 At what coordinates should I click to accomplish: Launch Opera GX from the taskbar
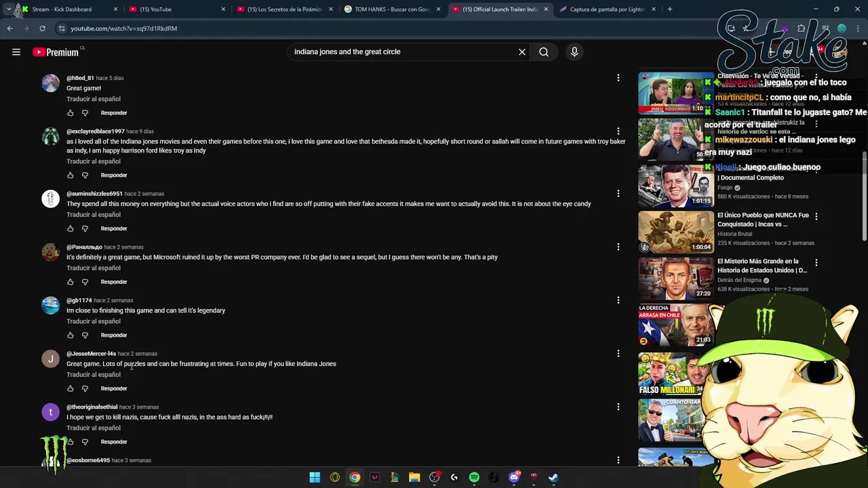[335, 477]
